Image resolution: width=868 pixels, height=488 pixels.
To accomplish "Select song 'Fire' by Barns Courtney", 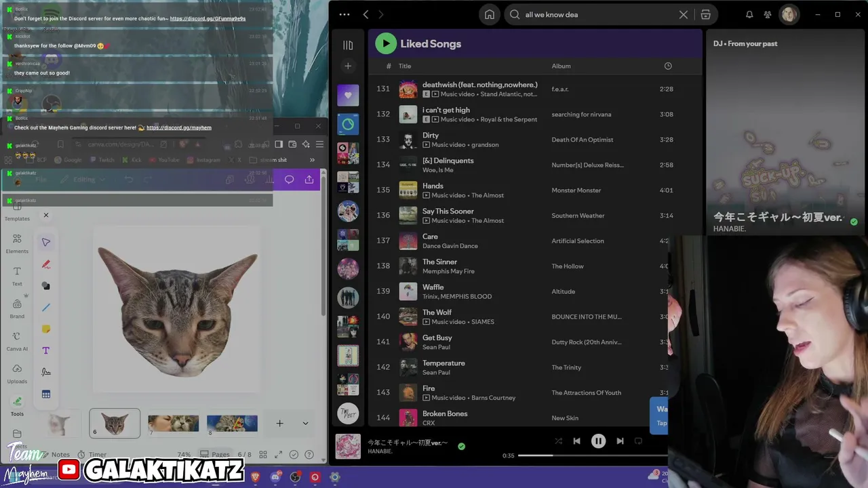I will pos(429,388).
